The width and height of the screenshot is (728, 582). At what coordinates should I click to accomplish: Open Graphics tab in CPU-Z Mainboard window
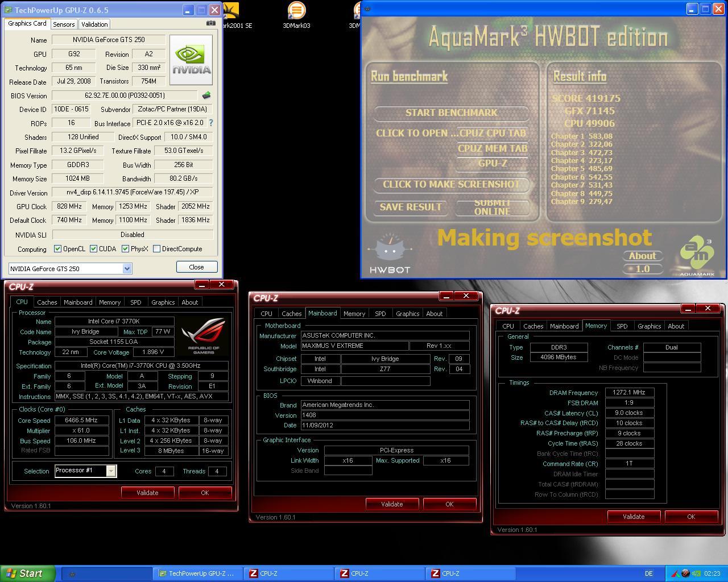(408, 314)
